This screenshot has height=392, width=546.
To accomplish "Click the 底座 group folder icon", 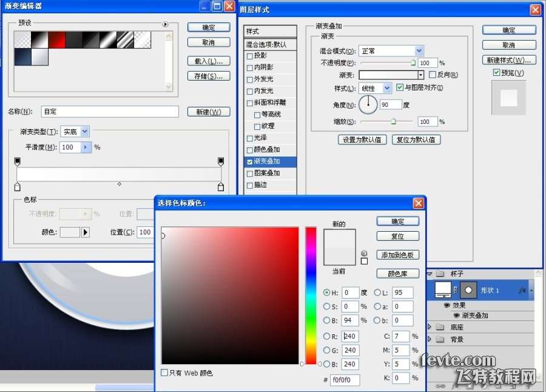I will [440, 327].
